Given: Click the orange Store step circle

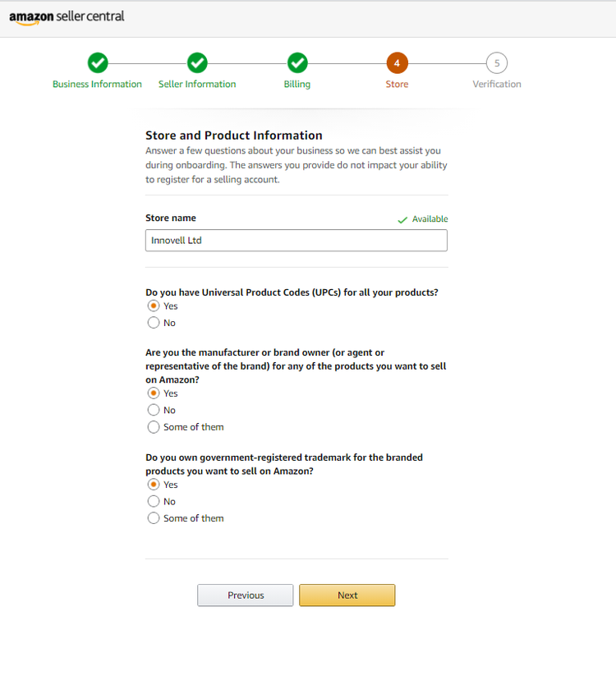Looking at the screenshot, I should pyautogui.click(x=397, y=62).
